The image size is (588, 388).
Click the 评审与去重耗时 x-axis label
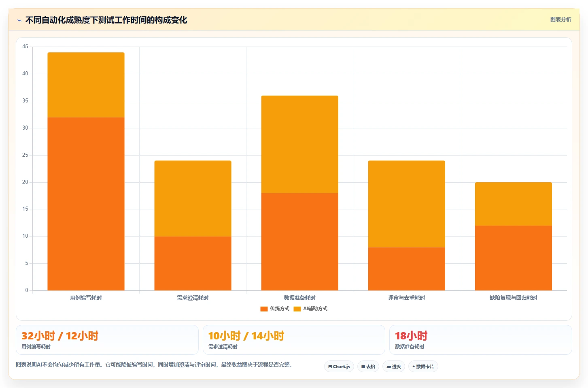(x=406, y=298)
